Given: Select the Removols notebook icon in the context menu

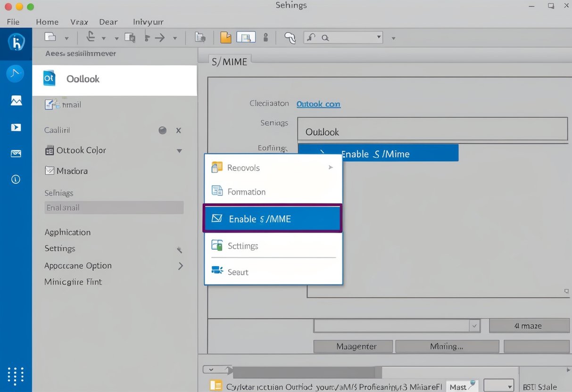Looking at the screenshot, I should point(216,167).
